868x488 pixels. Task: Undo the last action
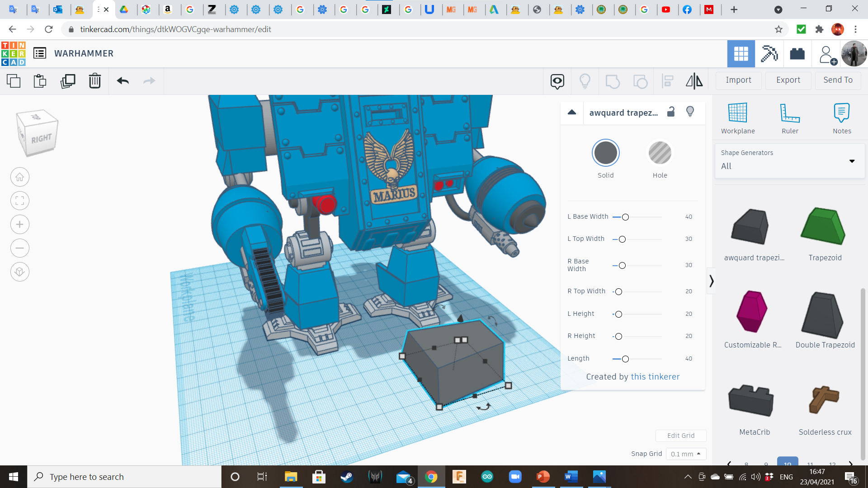point(123,81)
